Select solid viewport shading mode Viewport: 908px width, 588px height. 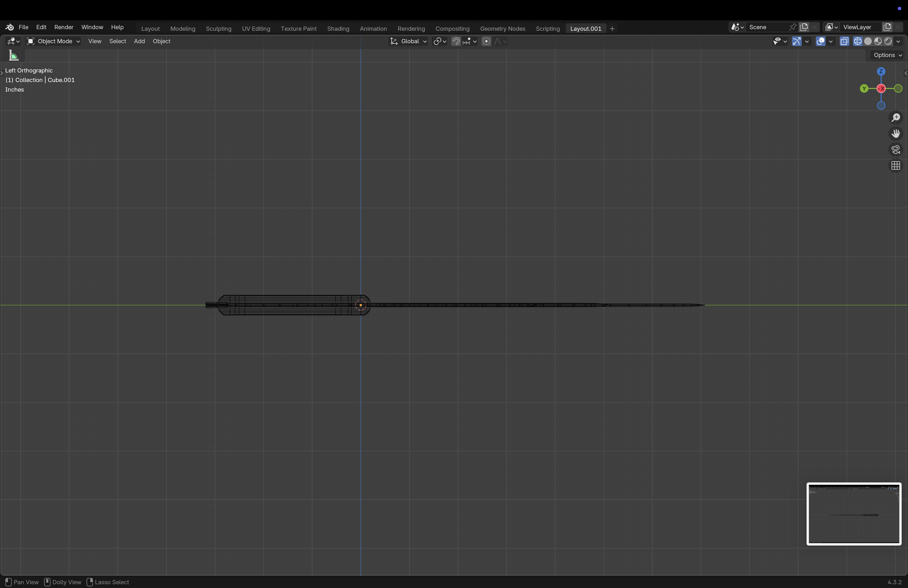coord(868,41)
